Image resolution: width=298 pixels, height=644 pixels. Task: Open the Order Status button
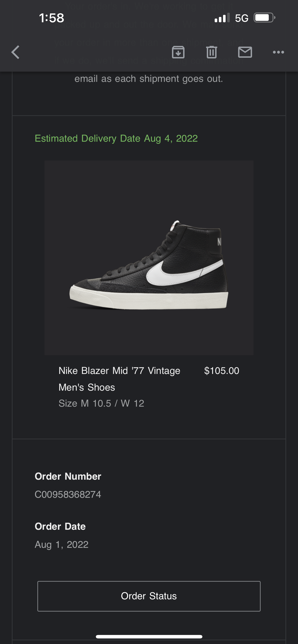149,596
